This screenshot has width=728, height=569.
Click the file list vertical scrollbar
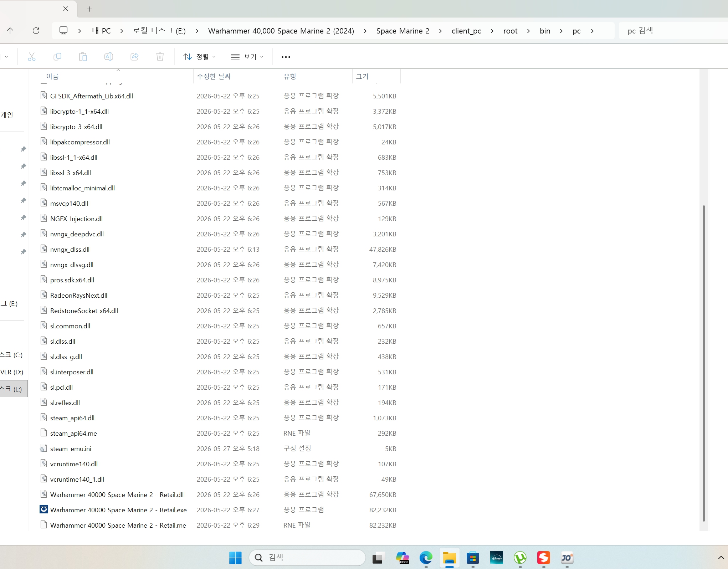[x=703, y=363]
